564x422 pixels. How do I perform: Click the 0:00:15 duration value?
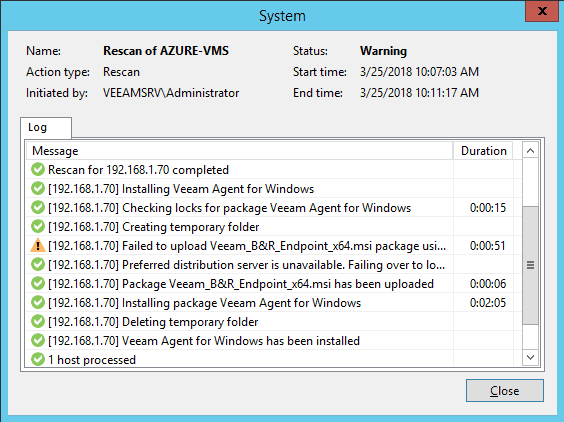[x=488, y=208]
